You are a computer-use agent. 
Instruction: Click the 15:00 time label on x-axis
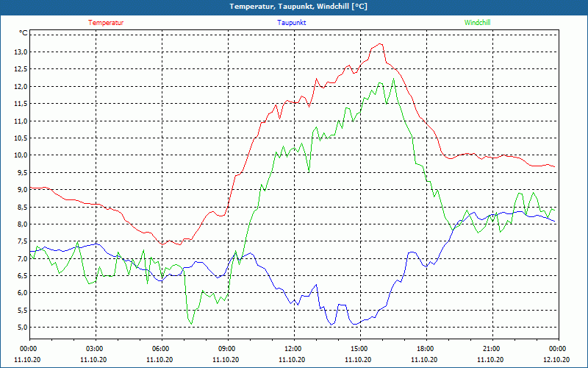click(x=360, y=349)
